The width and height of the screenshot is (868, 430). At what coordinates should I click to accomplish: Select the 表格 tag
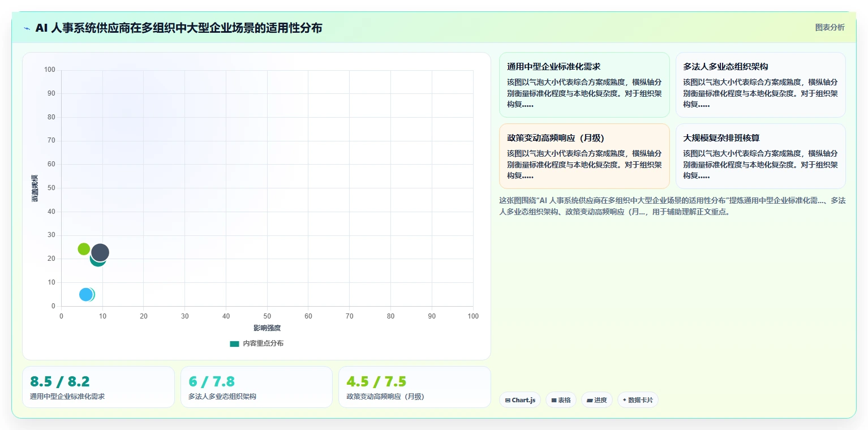click(x=561, y=400)
